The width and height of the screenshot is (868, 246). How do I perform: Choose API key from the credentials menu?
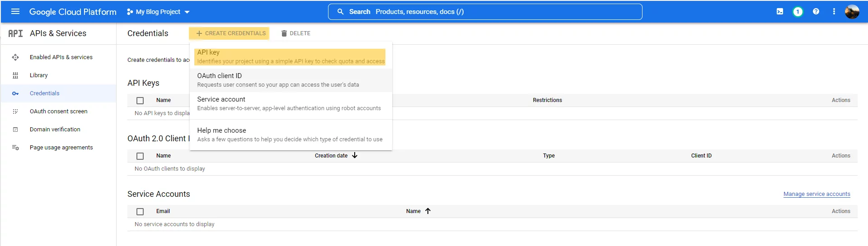(290, 57)
